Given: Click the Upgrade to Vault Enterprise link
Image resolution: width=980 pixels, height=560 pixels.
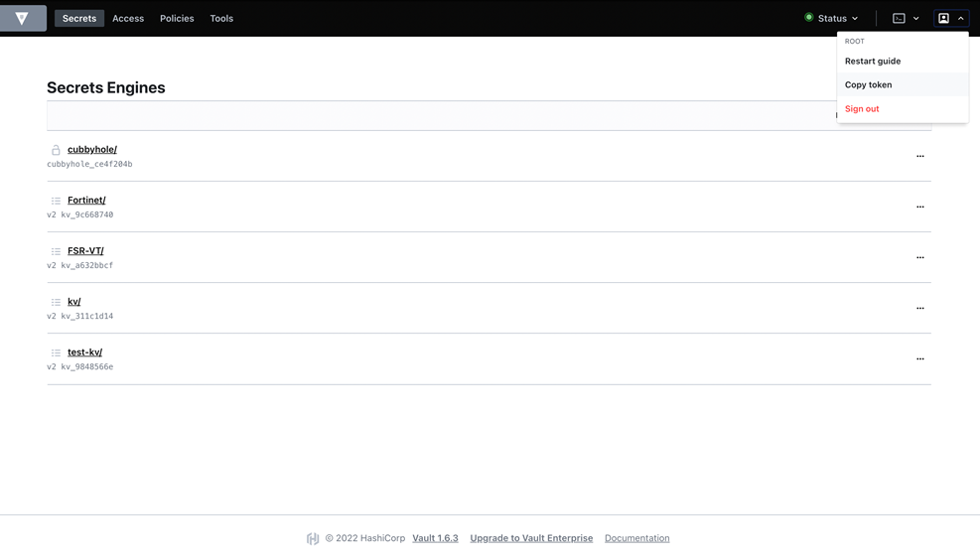Looking at the screenshot, I should tap(531, 538).
